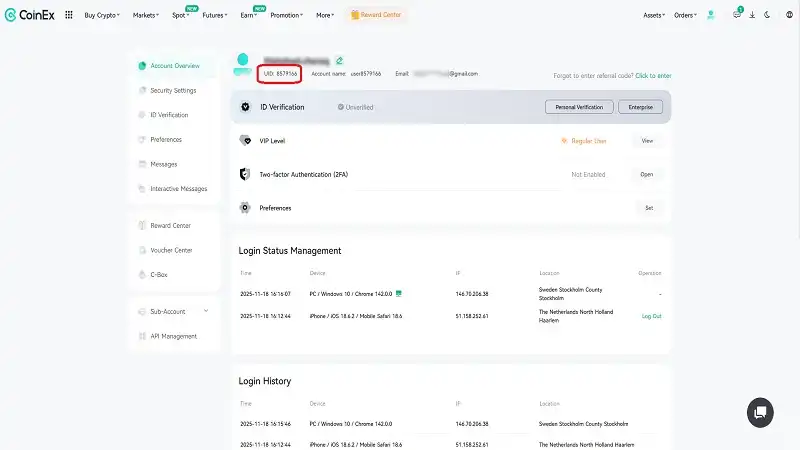
Task: Click the Interactive Messages sidebar icon
Action: point(142,188)
